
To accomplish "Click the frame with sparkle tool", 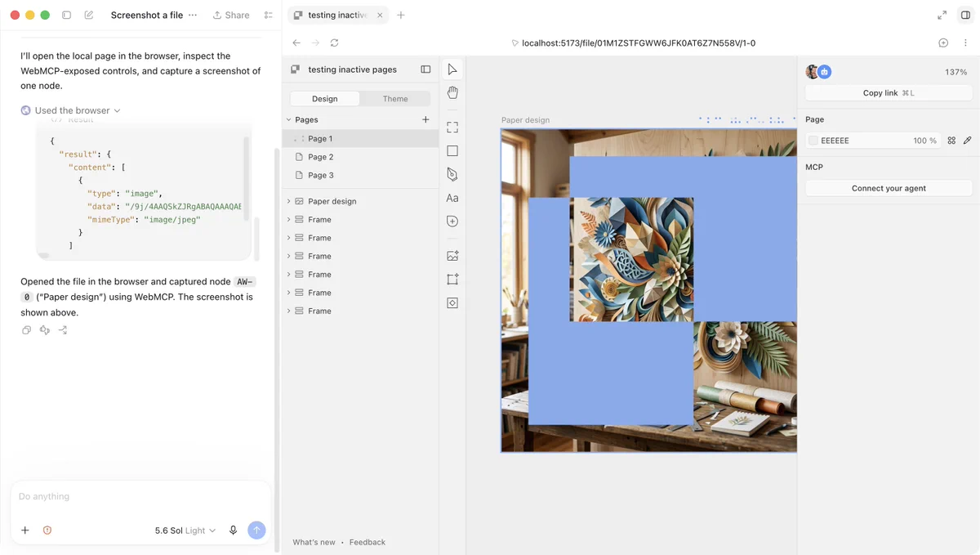I will point(452,280).
